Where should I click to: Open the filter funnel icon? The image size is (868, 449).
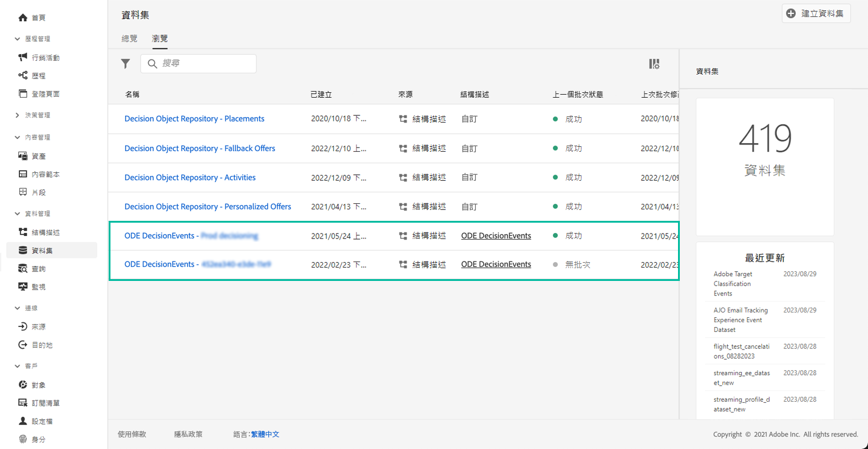click(126, 64)
